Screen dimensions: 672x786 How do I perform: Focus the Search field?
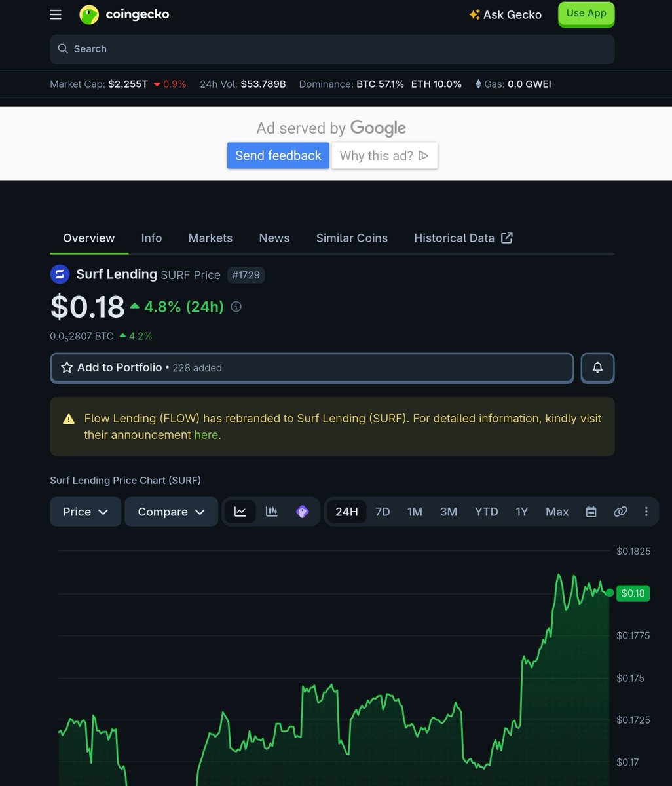pyautogui.click(x=332, y=49)
